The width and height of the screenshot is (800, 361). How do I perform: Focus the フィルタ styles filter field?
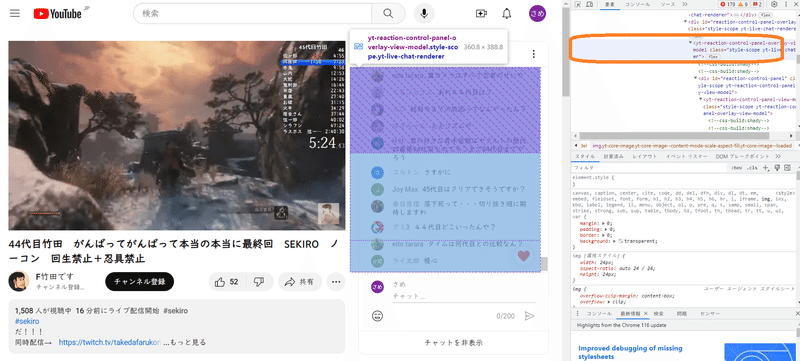(x=649, y=168)
